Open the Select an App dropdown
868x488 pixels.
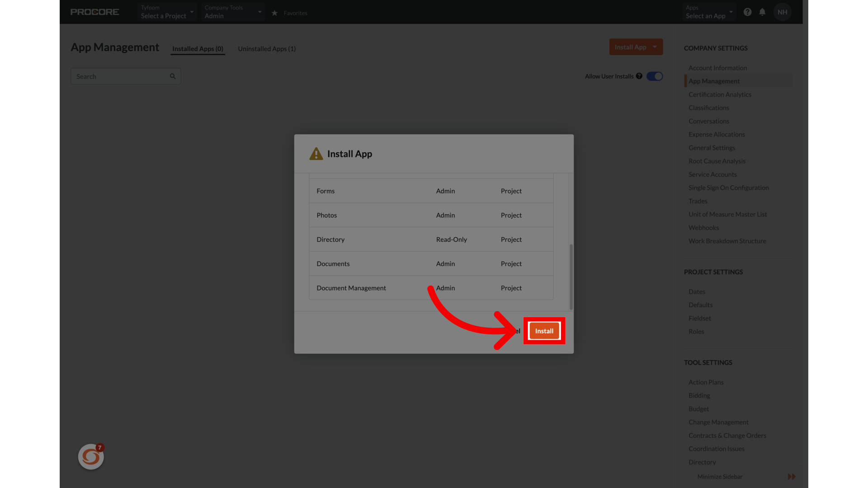[x=709, y=12]
